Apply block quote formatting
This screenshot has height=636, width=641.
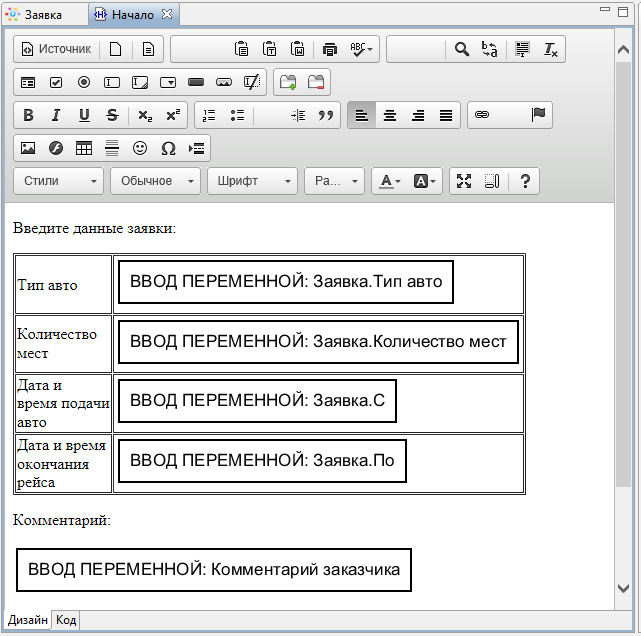pyautogui.click(x=326, y=115)
